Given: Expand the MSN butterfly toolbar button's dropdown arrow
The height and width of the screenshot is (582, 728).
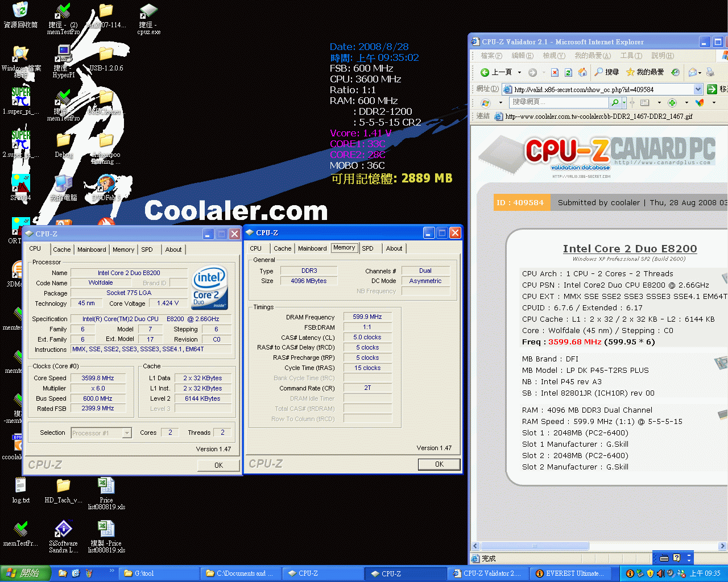Looking at the screenshot, I should (714, 103).
